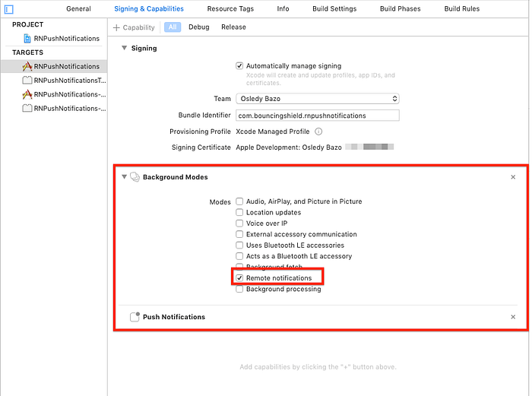
Task: Click the RNPushNotifications project file icon
Action: coord(27,38)
